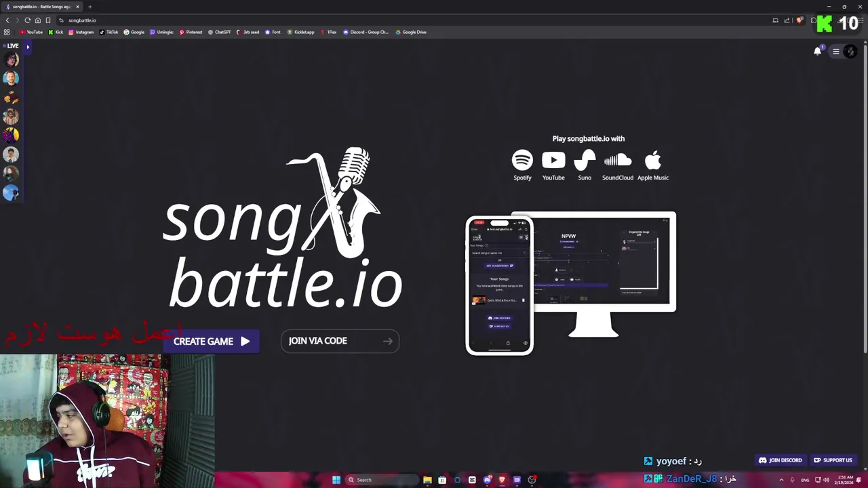Pick the Suno platform icon
The image size is (868, 488).
click(585, 165)
